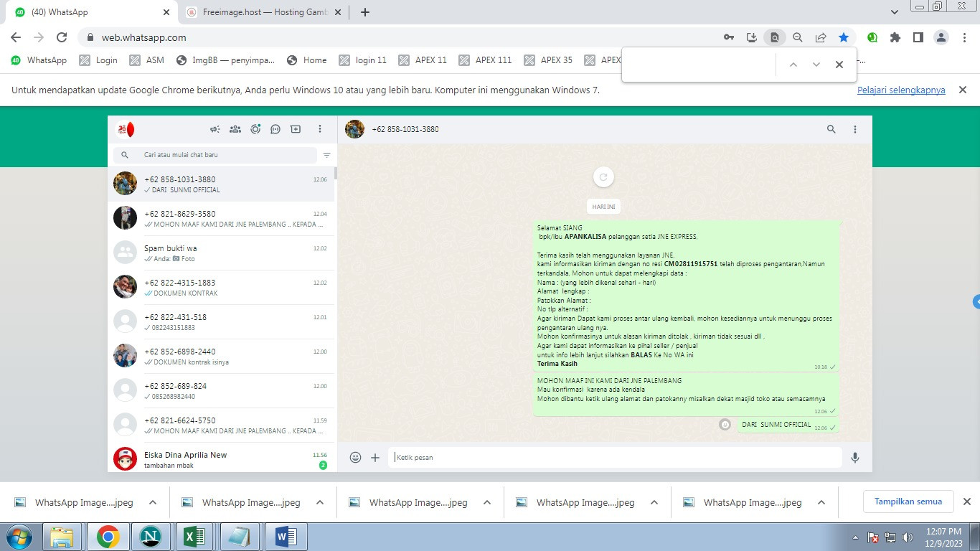
Task: Open the Channels icon in WhatsApp sidebar
Action: 275,129
